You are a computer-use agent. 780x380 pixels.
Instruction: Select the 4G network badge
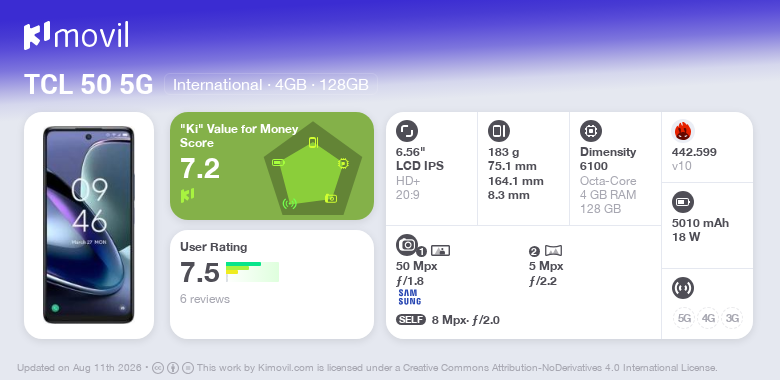708,318
